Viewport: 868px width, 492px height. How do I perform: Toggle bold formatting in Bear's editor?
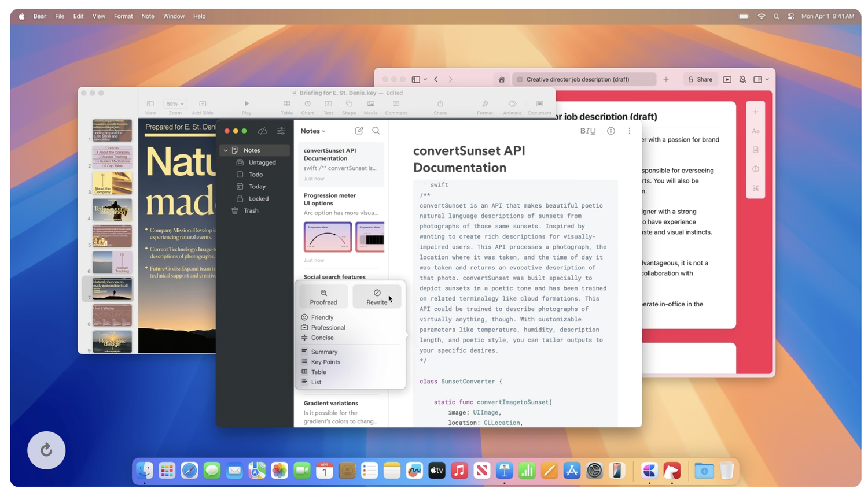tap(582, 131)
